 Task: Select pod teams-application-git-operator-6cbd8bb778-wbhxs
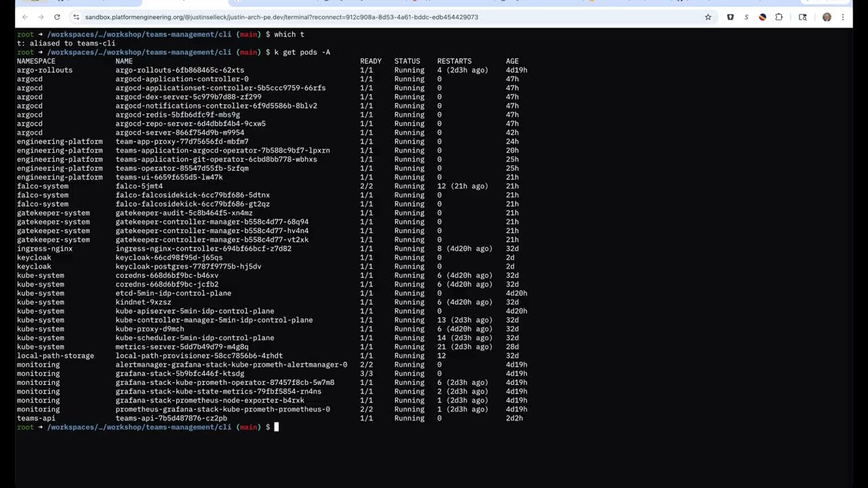[216, 159]
